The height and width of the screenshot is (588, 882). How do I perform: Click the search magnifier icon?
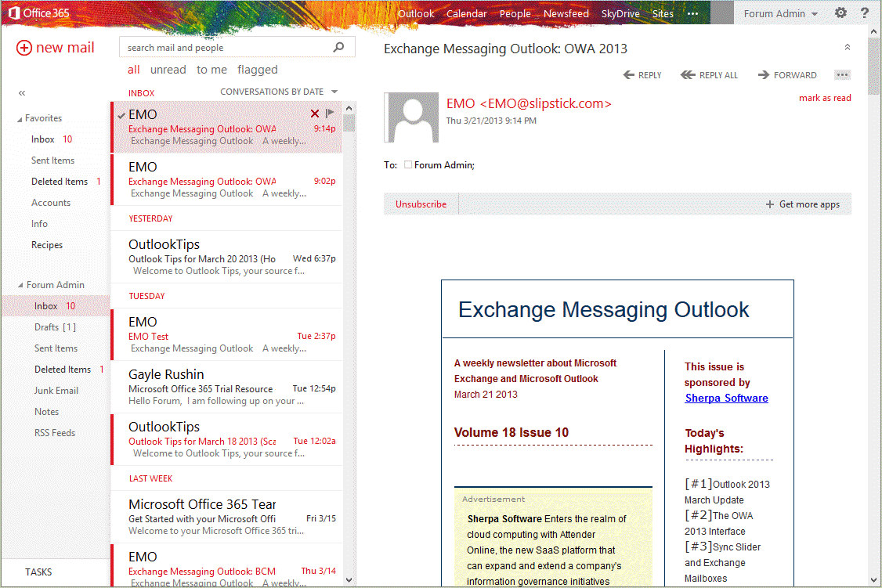(x=338, y=47)
